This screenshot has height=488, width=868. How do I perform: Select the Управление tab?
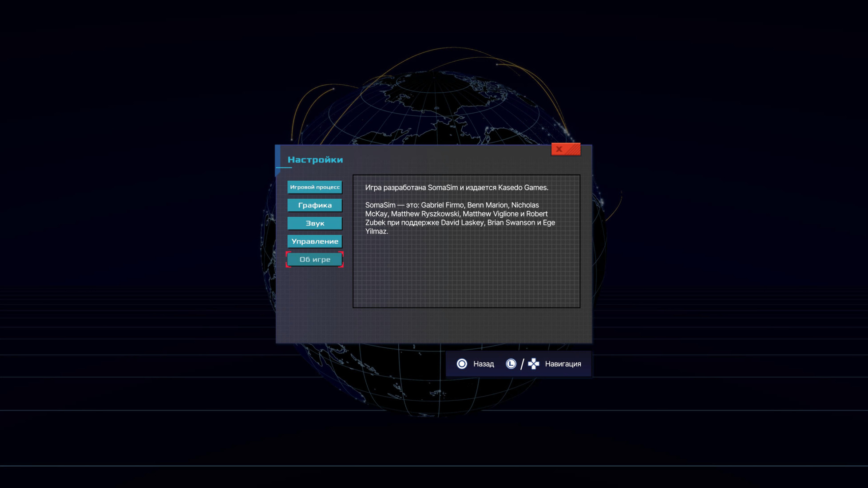click(x=314, y=241)
